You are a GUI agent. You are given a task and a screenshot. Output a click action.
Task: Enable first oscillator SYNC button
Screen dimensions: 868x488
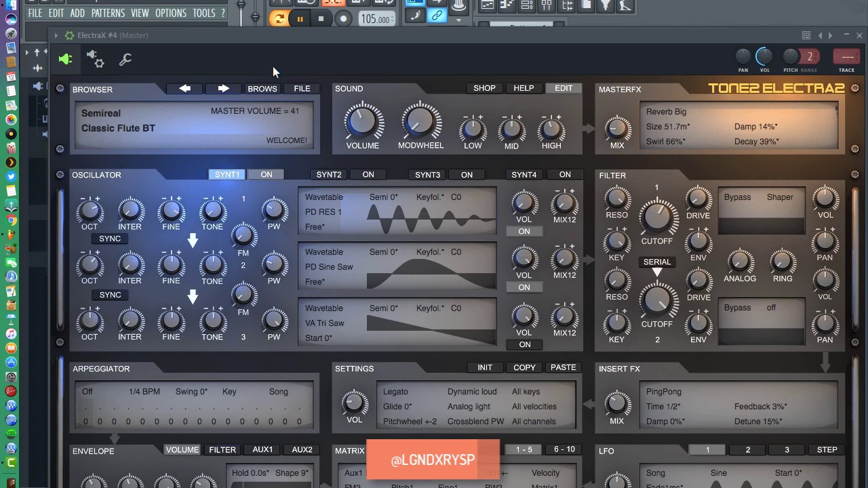110,239
